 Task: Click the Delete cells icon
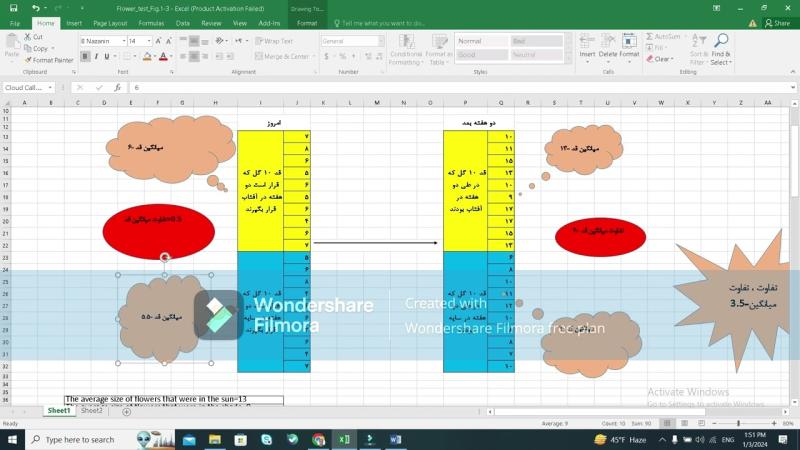[608, 41]
